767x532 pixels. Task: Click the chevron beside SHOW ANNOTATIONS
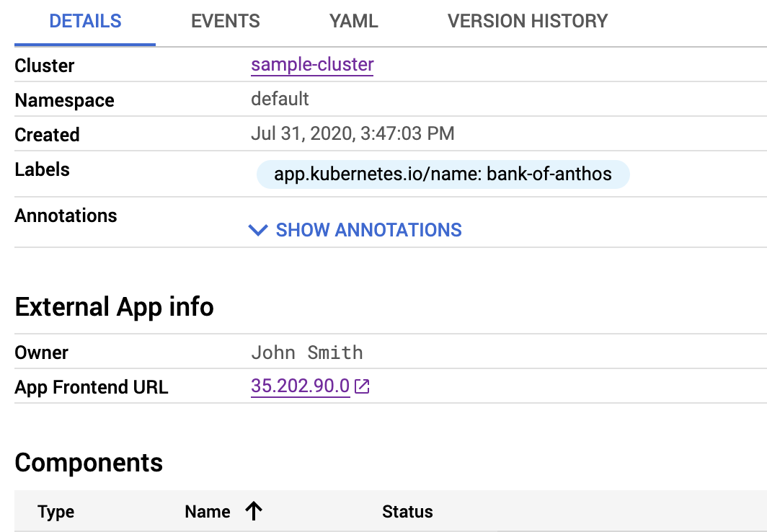pyautogui.click(x=257, y=230)
